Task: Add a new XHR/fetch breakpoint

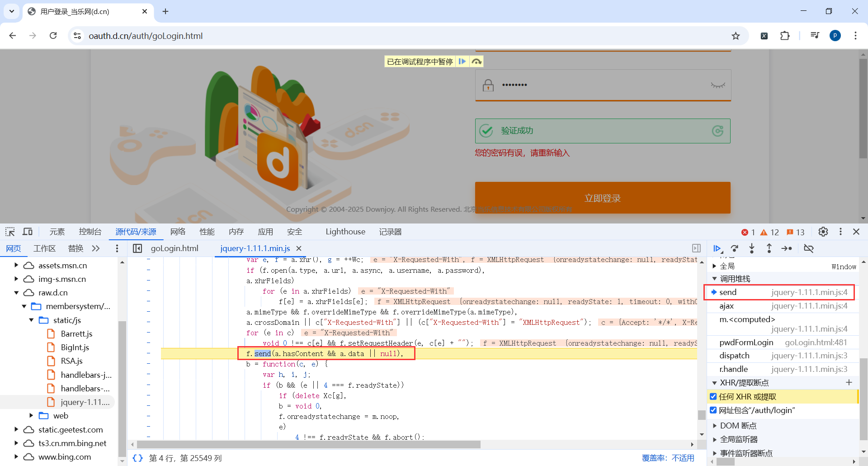Action: coord(849,383)
